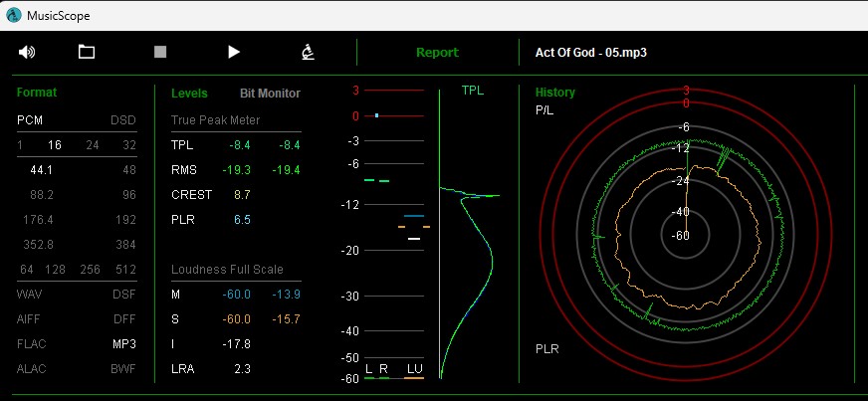This screenshot has width=868, height=401.
Task: Choose the 24 bit depth option
Action: coord(93,144)
